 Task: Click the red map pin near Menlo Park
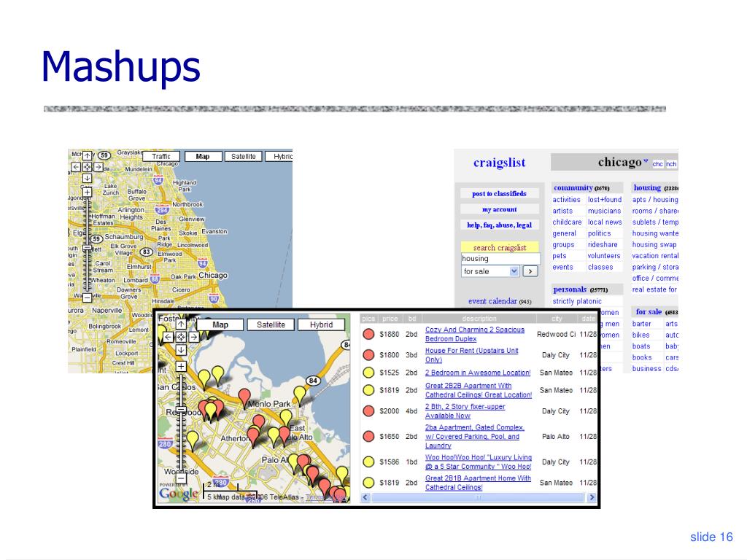point(244,397)
